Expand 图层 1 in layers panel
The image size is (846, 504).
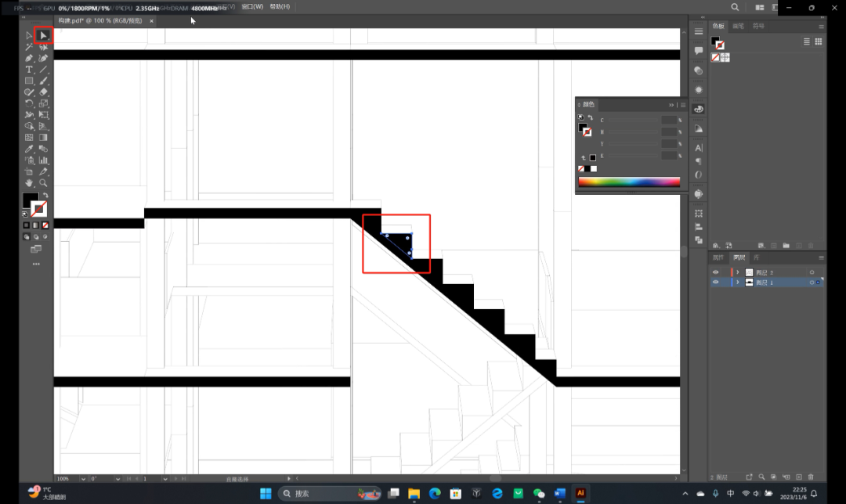(738, 283)
